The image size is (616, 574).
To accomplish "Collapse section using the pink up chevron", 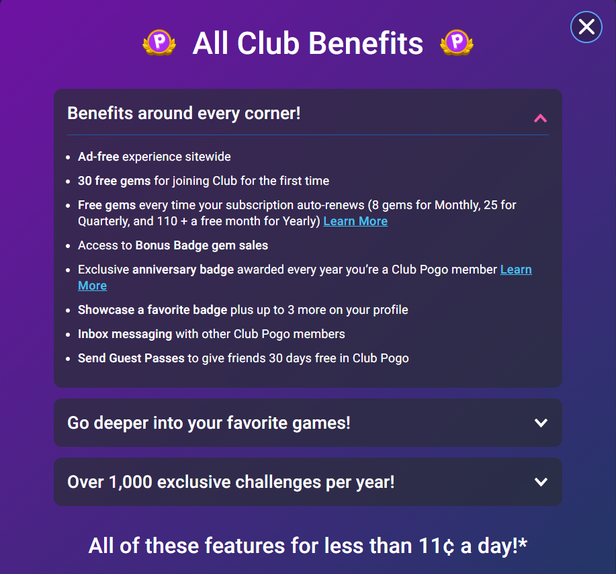I will coord(540,118).
